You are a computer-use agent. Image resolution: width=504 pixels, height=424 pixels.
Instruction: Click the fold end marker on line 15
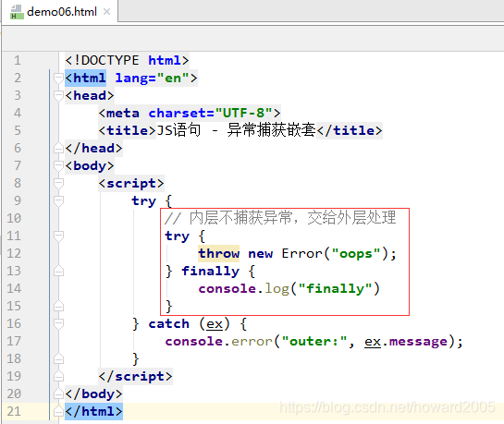(58, 306)
